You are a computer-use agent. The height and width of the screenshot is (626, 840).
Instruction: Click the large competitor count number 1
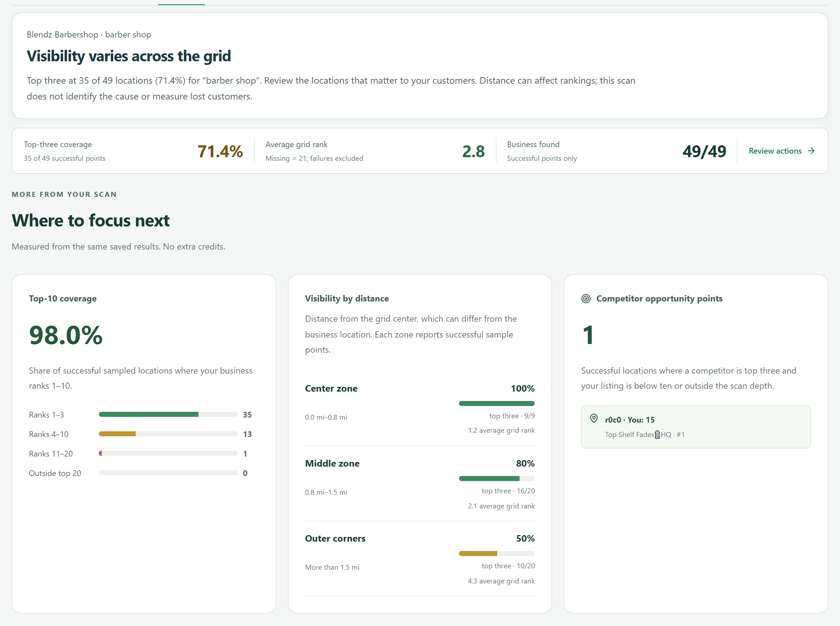[588, 335]
